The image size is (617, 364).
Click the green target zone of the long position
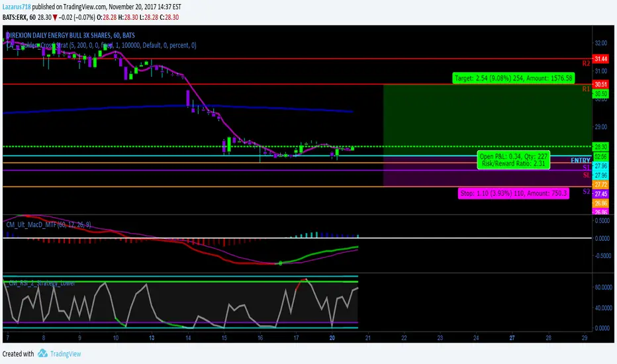pyautogui.click(x=487, y=120)
